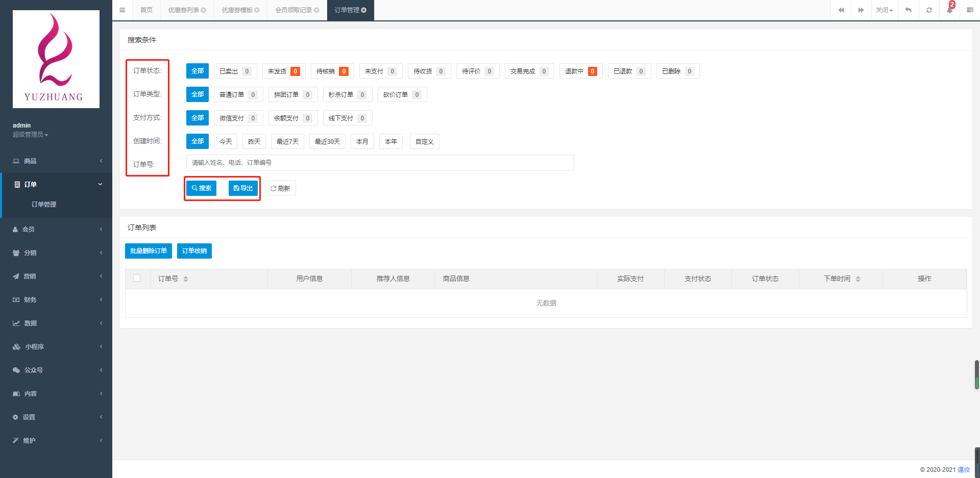The width and height of the screenshot is (980, 478).
Task: Filter order type by 砍价订单
Action: click(402, 95)
